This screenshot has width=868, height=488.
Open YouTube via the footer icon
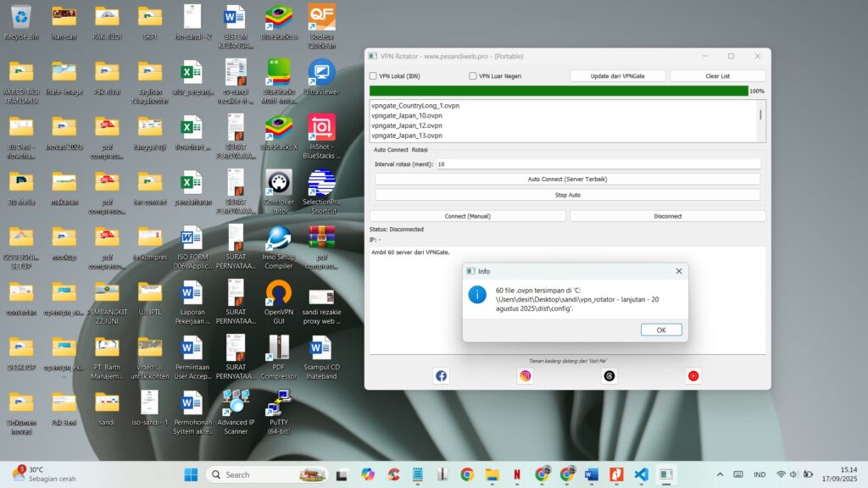tap(693, 375)
